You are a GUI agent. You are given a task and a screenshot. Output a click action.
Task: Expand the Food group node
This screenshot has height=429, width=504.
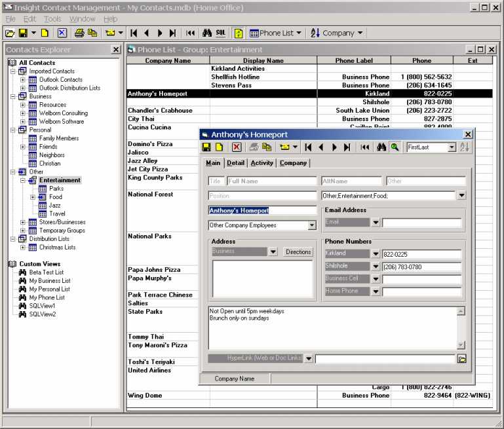33,197
